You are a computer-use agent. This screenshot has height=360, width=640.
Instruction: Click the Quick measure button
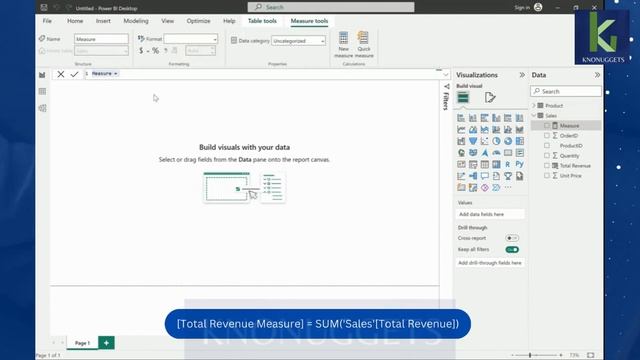(x=364, y=44)
